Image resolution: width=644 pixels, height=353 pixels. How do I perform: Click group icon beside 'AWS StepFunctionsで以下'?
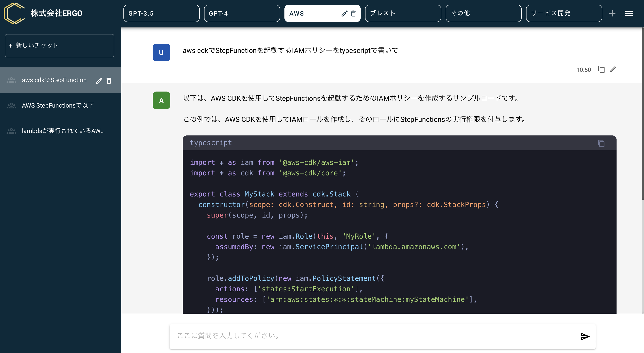coord(11,105)
